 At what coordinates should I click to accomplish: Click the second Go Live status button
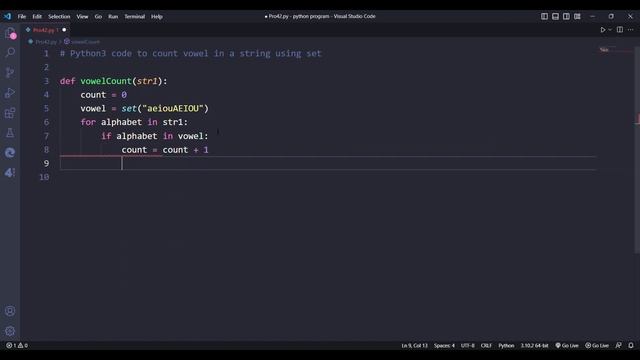pos(597,345)
